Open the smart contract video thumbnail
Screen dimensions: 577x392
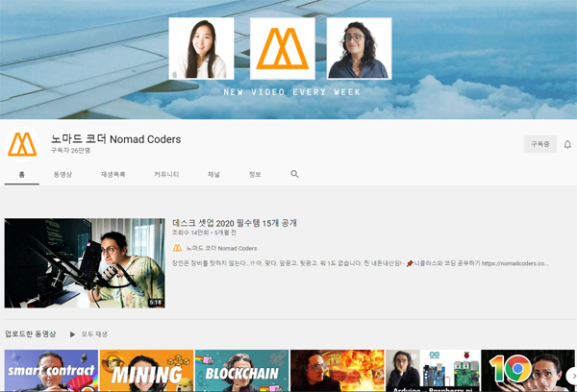[51, 371]
